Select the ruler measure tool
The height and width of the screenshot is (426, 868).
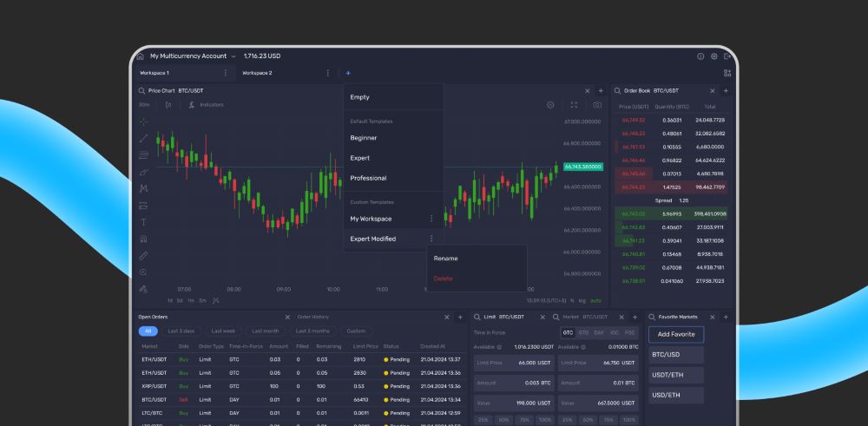[x=144, y=256]
